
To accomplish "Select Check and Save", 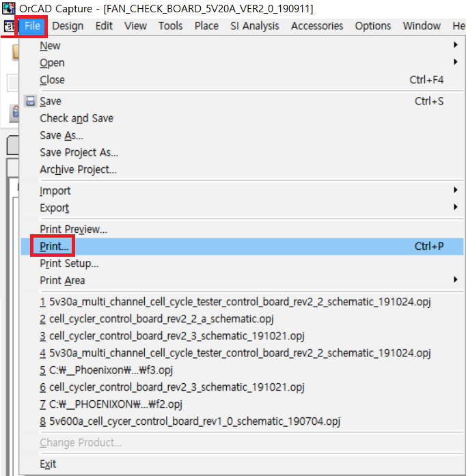I will pos(242,118).
